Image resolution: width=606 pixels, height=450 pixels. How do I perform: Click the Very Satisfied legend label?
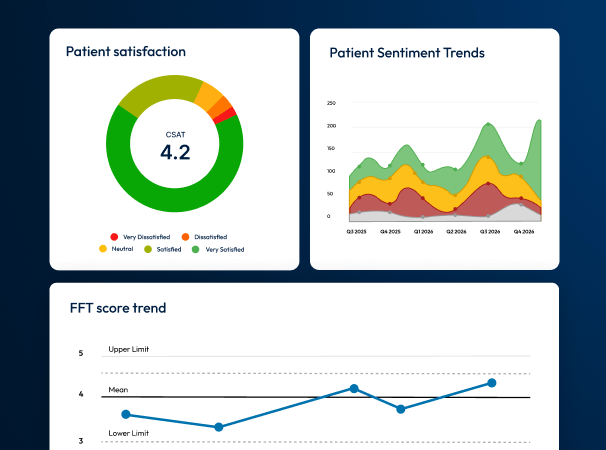tap(225, 249)
